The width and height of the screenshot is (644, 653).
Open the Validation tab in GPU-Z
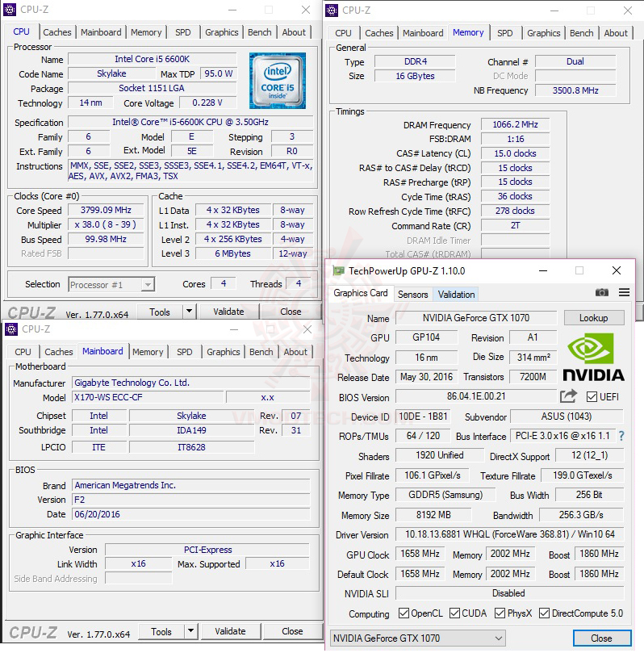(456, 295)
